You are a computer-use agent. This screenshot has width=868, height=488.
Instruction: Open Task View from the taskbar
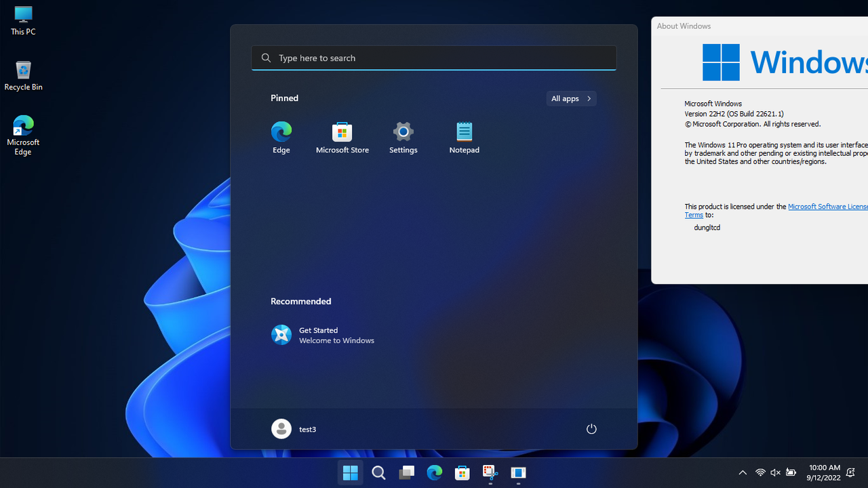click(x=406, y=472)
